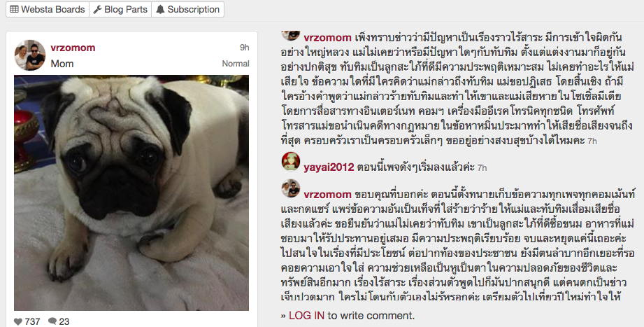
Task: Click the 737 likes count
Action: (x=32, y=321)
